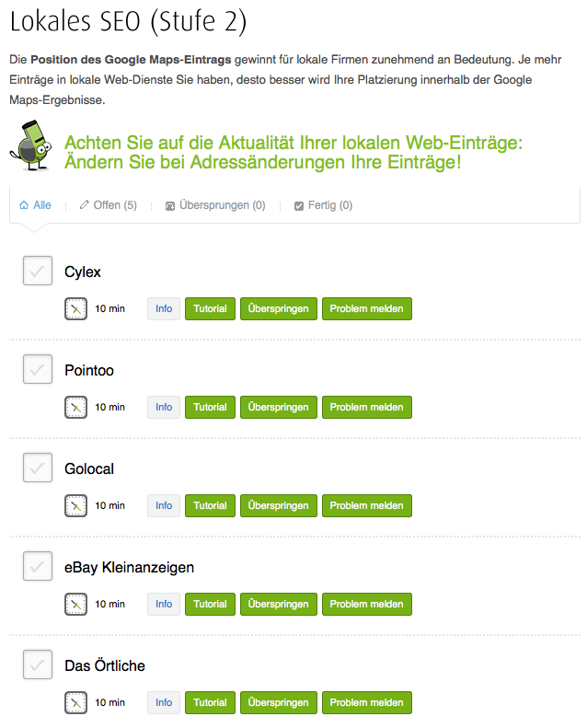Open the Tutorial for Cylex

[210, 308]
